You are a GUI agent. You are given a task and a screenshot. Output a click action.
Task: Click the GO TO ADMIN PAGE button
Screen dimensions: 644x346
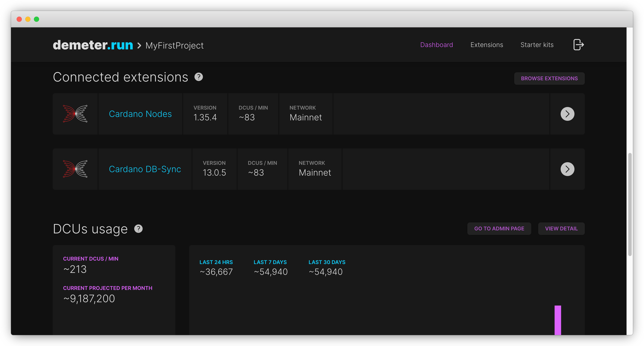pyautogui.click(x=499, y=228)
